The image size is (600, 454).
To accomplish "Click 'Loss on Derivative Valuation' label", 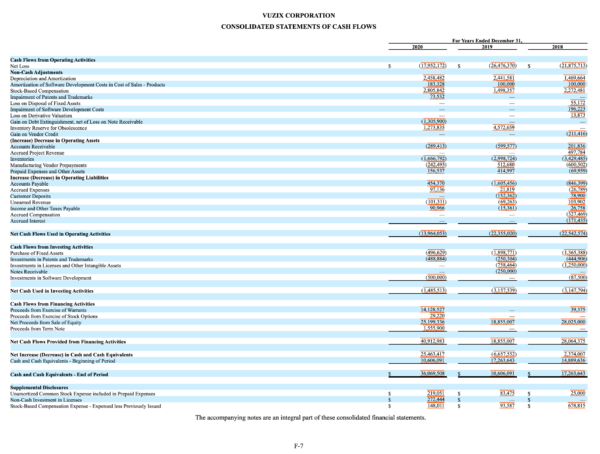I will 41,115.
